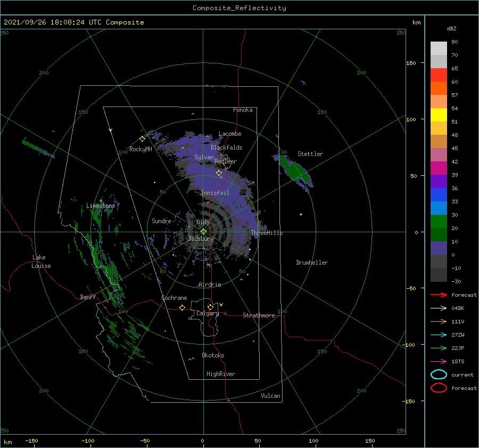Click the yellow diamond marker below Cochrane

click(182, 308)
